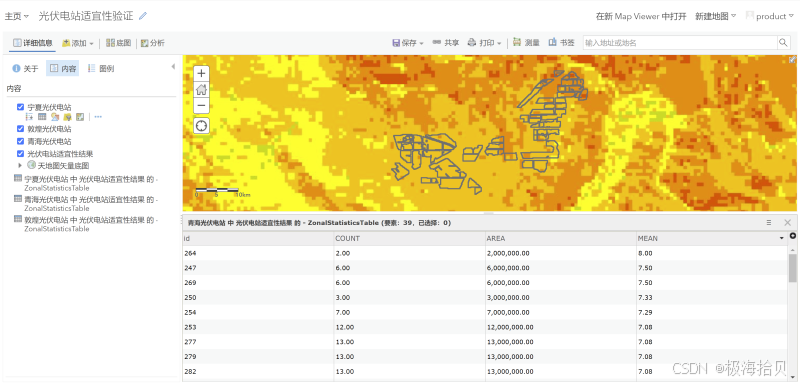Open table options menu icon

click(769, 223)
